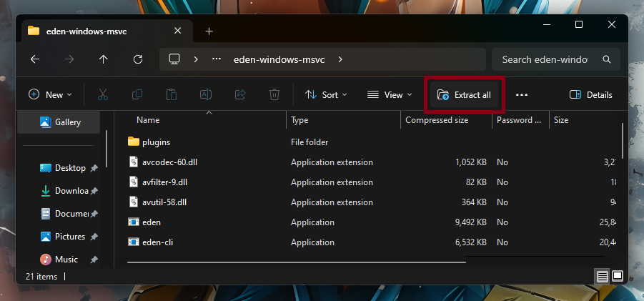Click the vertical scrollbar of file list
Image resolution: width=644 pixels, height=301 pixels.
click(623, 141)
